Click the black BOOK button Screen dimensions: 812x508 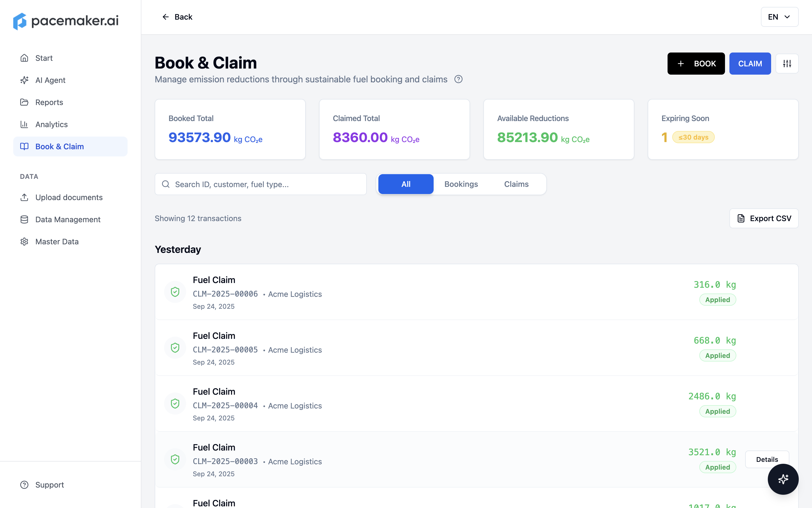click(x=696, y=64)
